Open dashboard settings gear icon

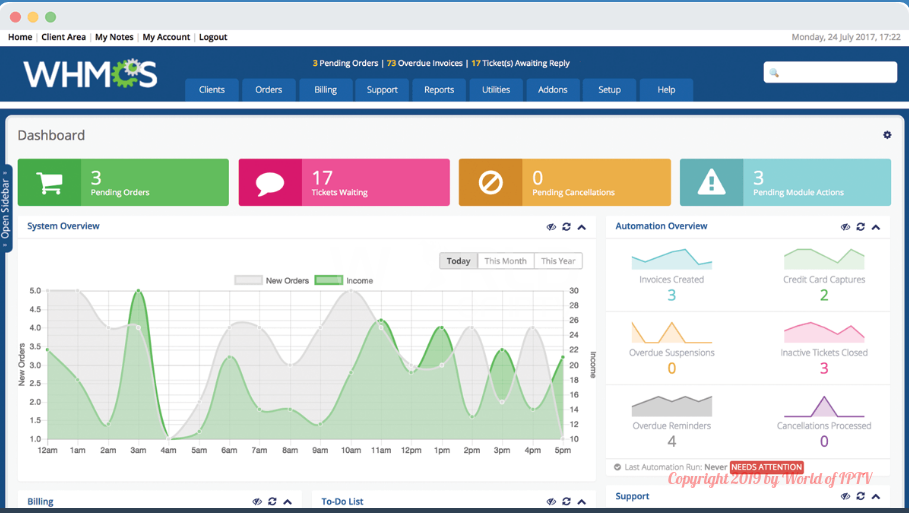(887, 135)
